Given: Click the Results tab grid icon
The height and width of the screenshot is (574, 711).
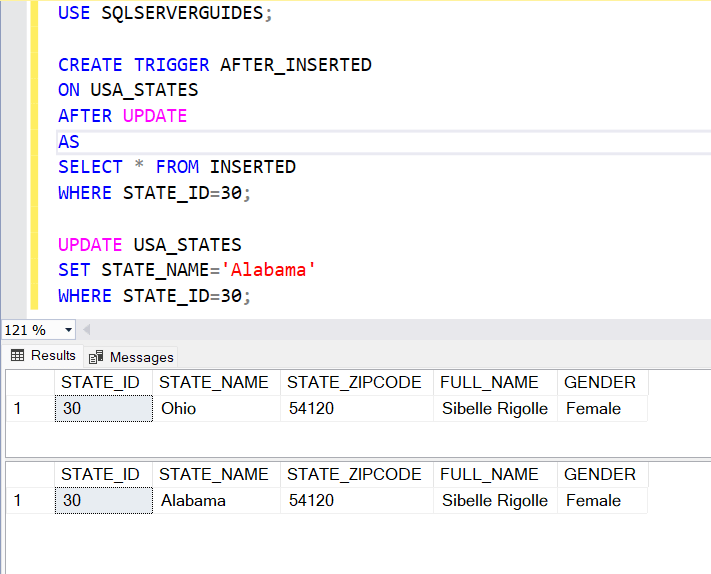Looking at the screenshot, I should coord(17,355).
